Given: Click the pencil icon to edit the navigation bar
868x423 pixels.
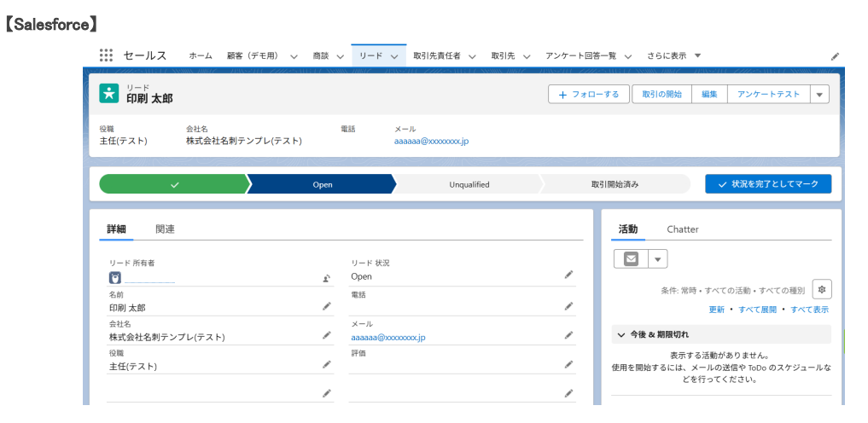Looking at the screenshot, I should tap(836, 56).
